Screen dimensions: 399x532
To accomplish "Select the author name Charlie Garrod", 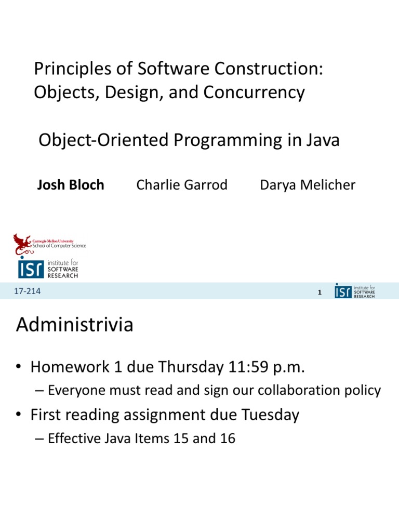I will pyautogui.click(x=182, y=185).
